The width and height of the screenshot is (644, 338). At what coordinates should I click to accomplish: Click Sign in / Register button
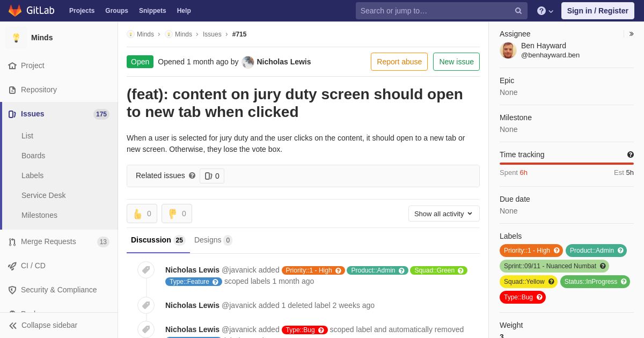point(598,11)
